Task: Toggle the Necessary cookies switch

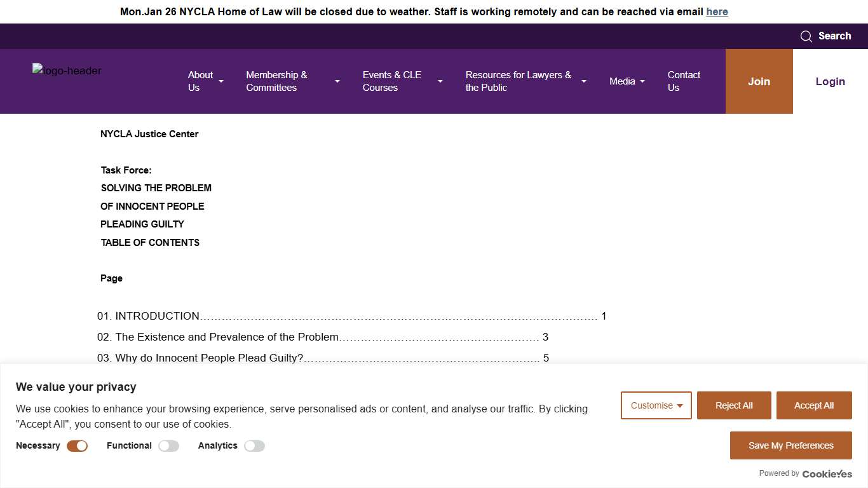Action: [x=77, y=446]
